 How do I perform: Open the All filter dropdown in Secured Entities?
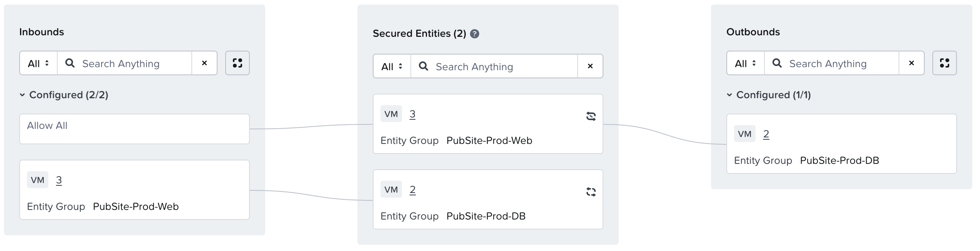click(x=392, y=66)
